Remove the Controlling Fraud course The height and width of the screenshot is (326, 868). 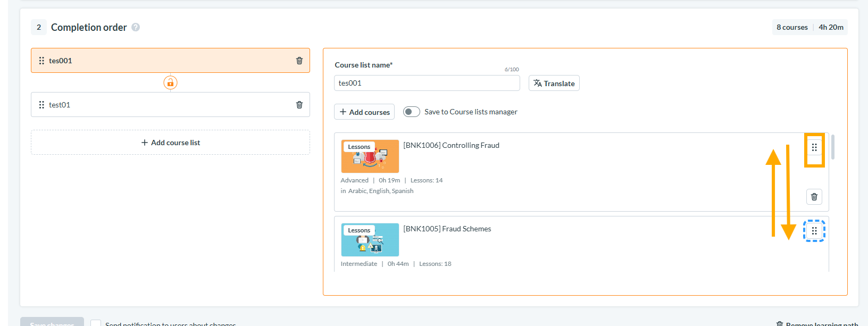(814, 197)
